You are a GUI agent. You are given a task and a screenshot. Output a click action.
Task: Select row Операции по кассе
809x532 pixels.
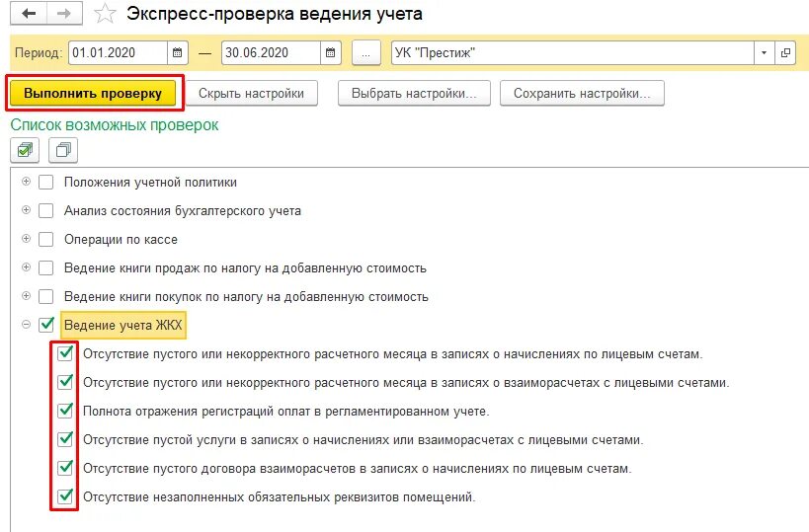(x=121, y=240)
